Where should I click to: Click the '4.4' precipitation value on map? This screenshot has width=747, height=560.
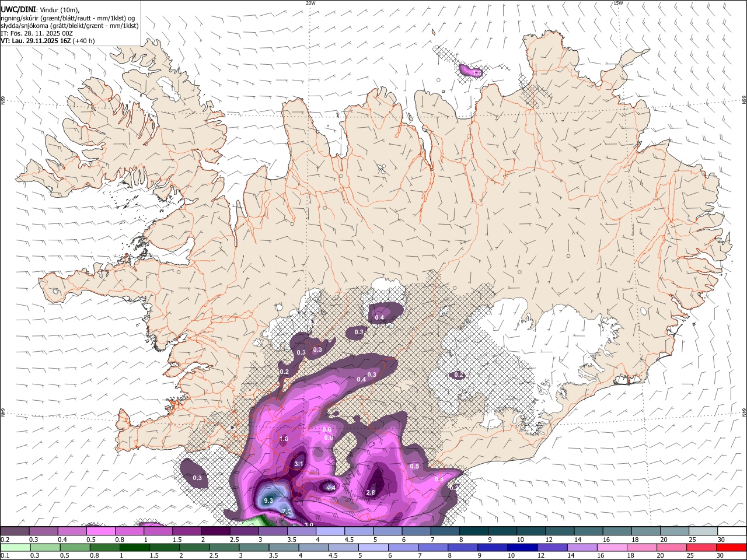[331, 488]
